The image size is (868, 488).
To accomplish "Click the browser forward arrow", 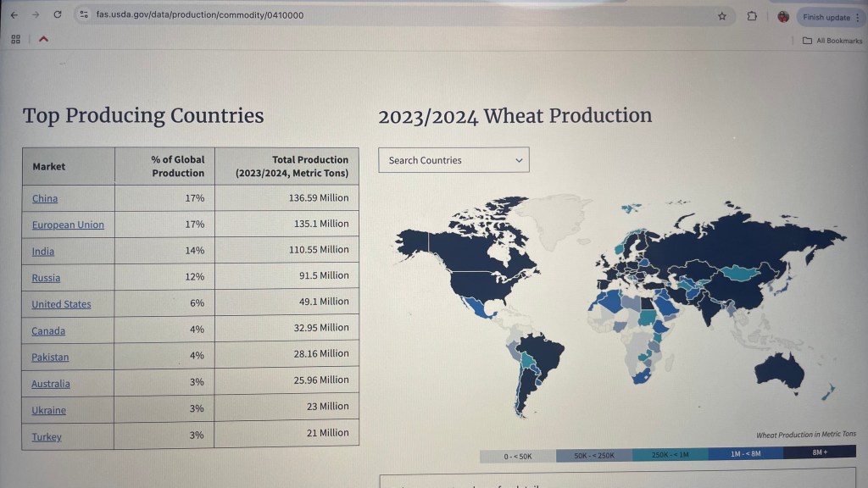I will pos(36,15).
